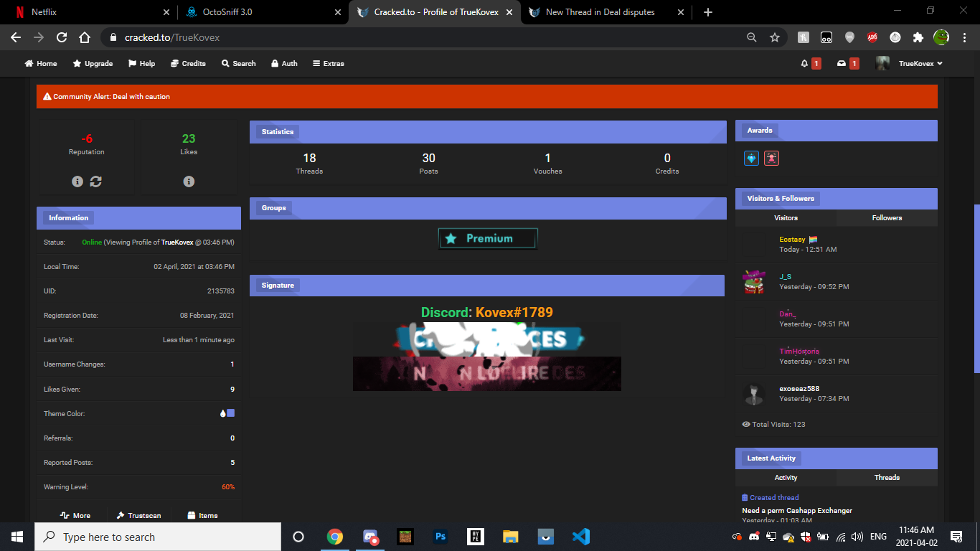Image resolution: width=980 pixels, height=551 pixels.
Task: Click the red award badge
Action: pos(771,158)
